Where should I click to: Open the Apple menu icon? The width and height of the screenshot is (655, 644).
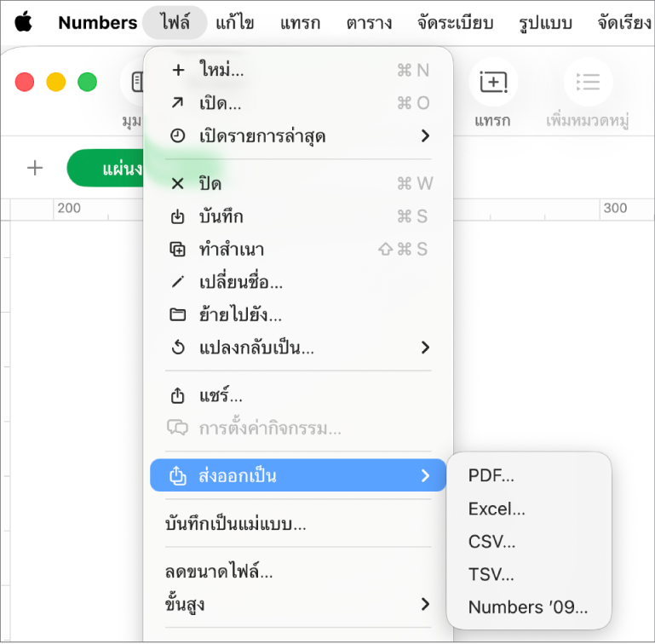tap(23, 22)
